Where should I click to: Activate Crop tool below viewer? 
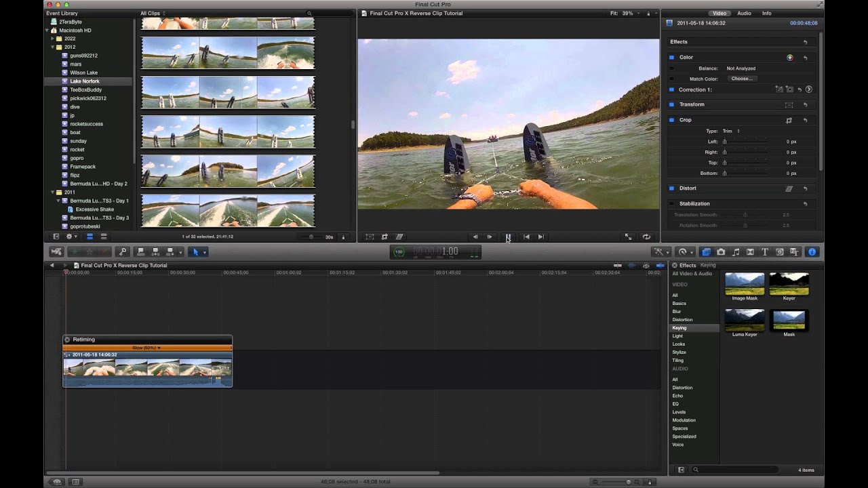(x=384, y=237)
